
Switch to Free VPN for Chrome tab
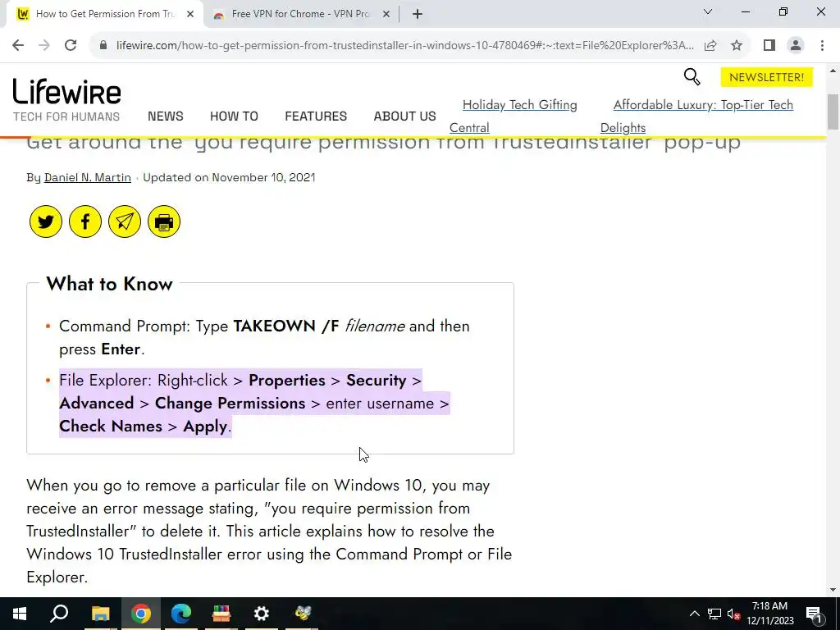300,14
